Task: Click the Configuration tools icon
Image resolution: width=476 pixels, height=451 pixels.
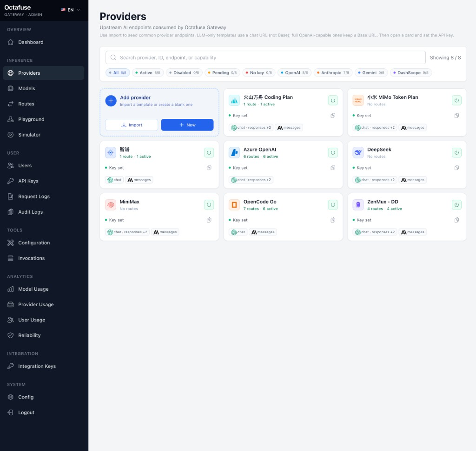Action: (11, 242)
